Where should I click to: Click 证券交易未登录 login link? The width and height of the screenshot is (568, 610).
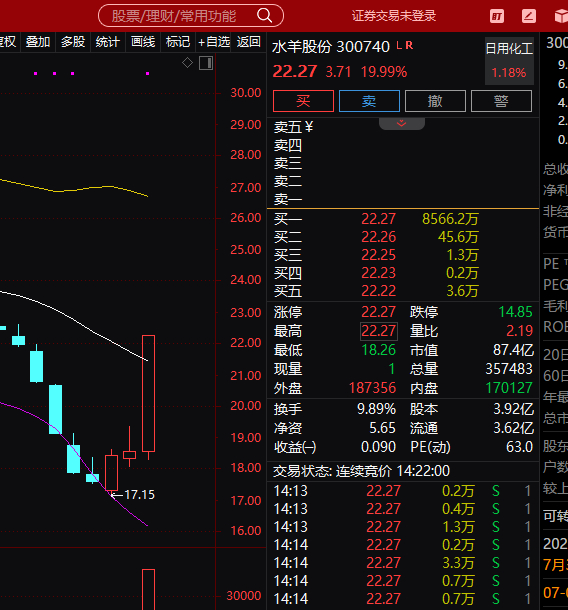[394, 16]
